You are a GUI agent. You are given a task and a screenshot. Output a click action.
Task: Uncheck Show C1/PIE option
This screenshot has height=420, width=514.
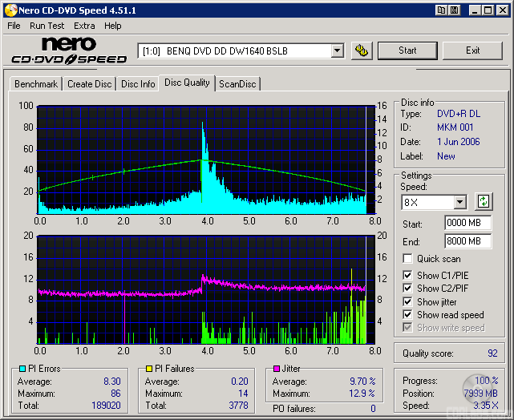click(x=408, y=276)
